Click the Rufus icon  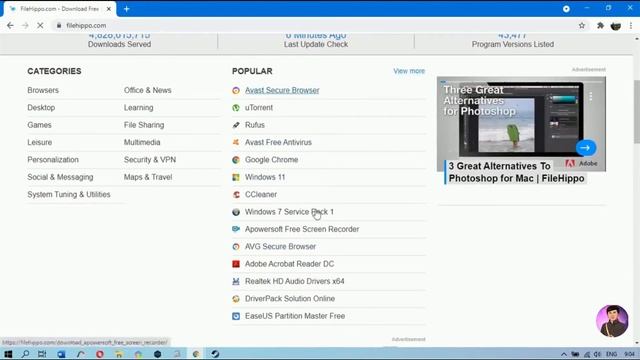[x=236, y=125]
